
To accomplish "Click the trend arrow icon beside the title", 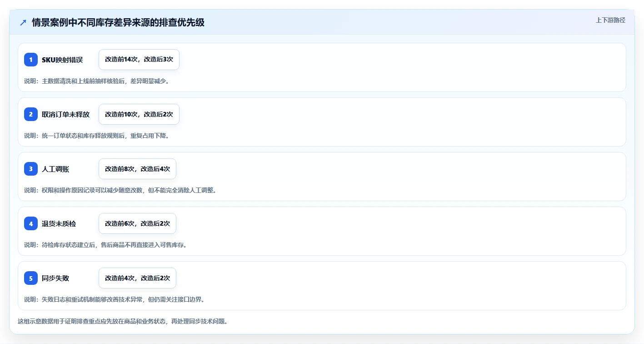I will point(23,22).
